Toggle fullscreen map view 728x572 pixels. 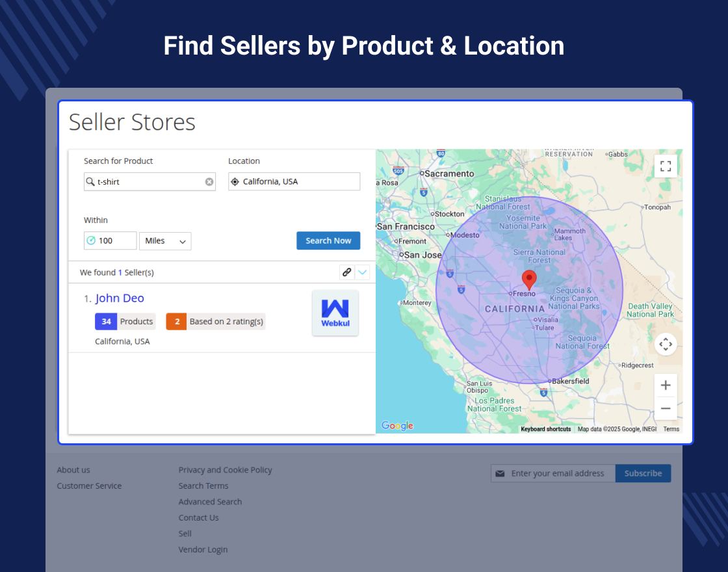point(666,166)
